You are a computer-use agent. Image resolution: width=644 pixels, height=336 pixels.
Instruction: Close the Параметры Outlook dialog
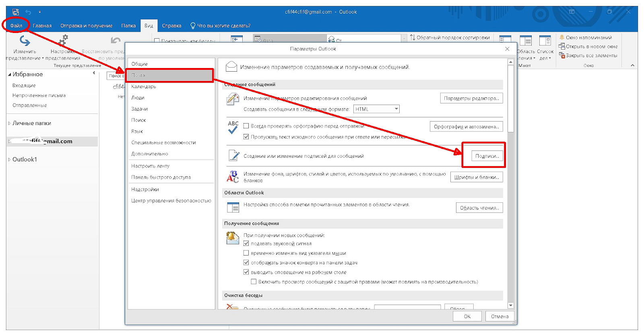coord(507,49)
